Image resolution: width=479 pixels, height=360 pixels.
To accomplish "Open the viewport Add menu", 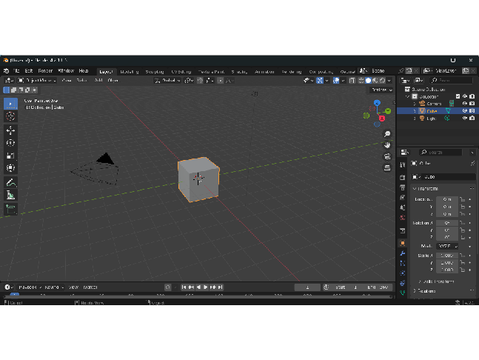I will click(98, 80).
